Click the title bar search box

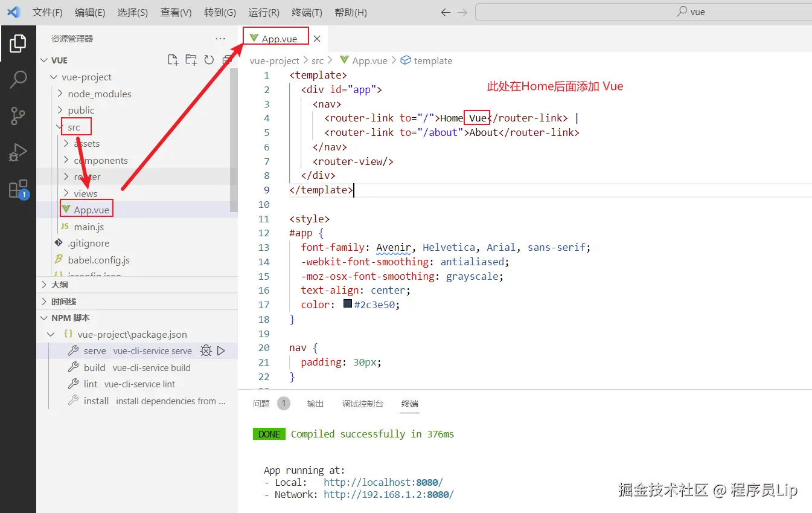point(644,12)
